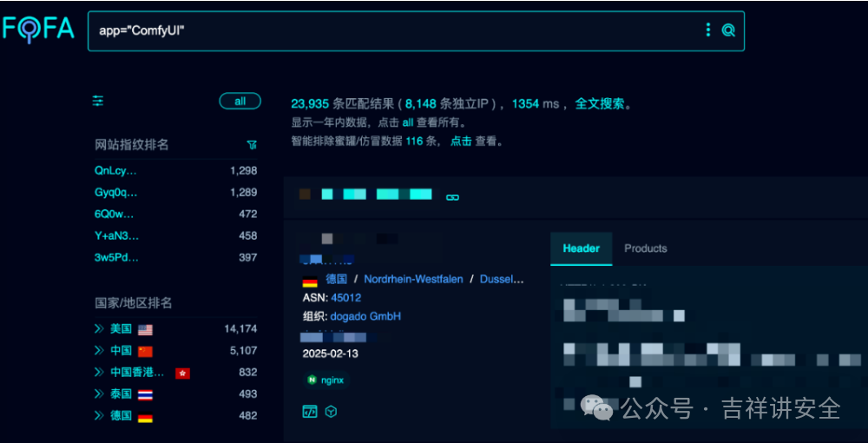Open the three-dot search options menu
868x443 pixels.
click(708, 30)
